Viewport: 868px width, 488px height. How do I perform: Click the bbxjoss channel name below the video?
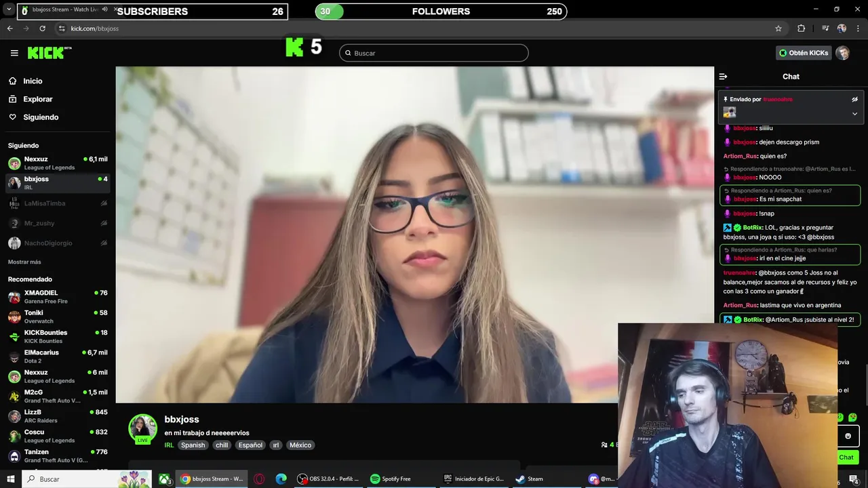pyautogui.click(x=182, y=420)
